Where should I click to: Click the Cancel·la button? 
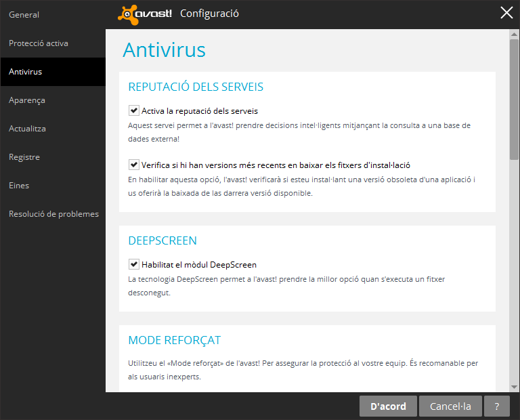pos(450,406)
